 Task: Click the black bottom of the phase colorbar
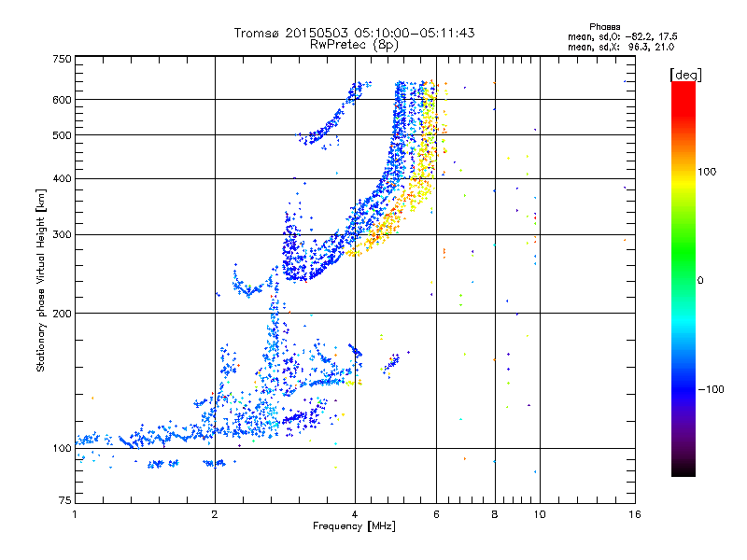pos(684,469)
